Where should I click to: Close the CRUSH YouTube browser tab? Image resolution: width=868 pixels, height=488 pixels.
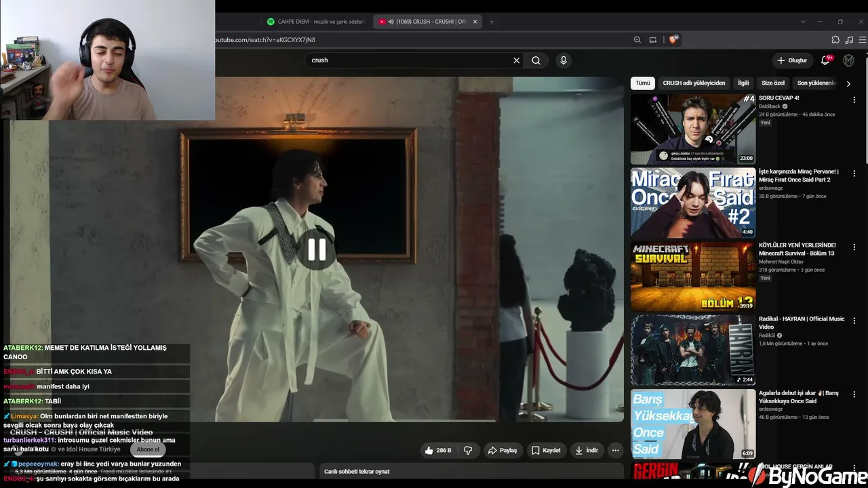point(475,22)
